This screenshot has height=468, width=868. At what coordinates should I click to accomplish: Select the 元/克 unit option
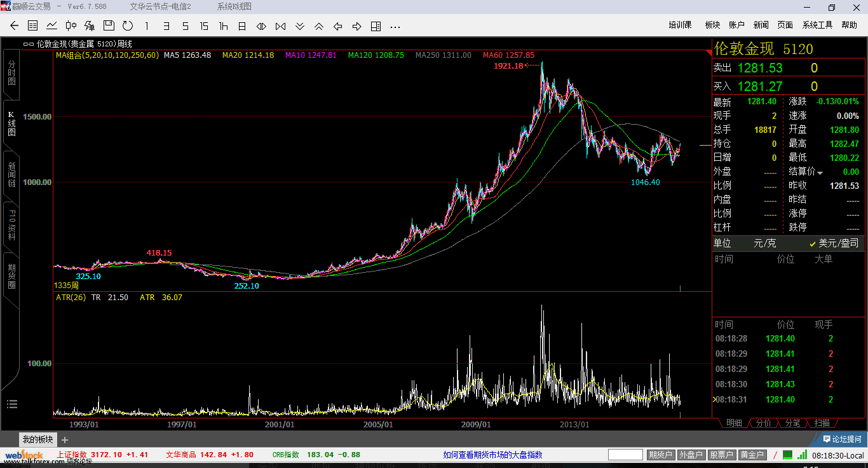pos(764,243)
